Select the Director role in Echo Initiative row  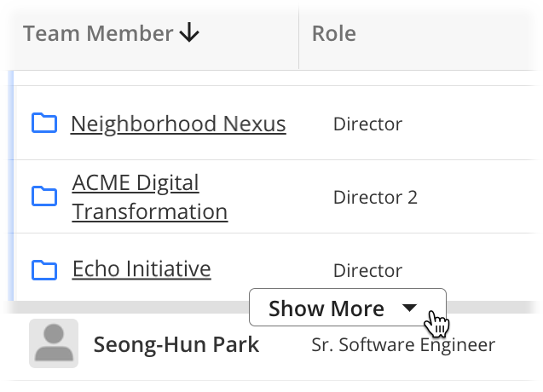pos(367,271)
